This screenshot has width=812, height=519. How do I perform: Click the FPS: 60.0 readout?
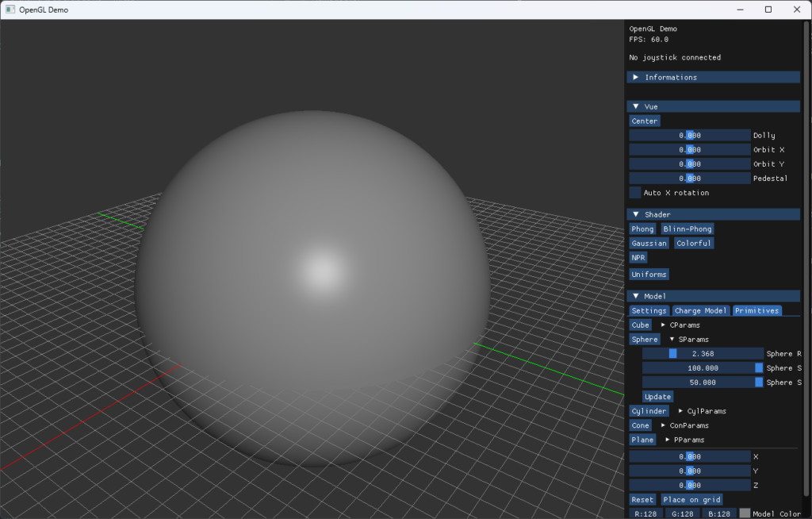649,40
